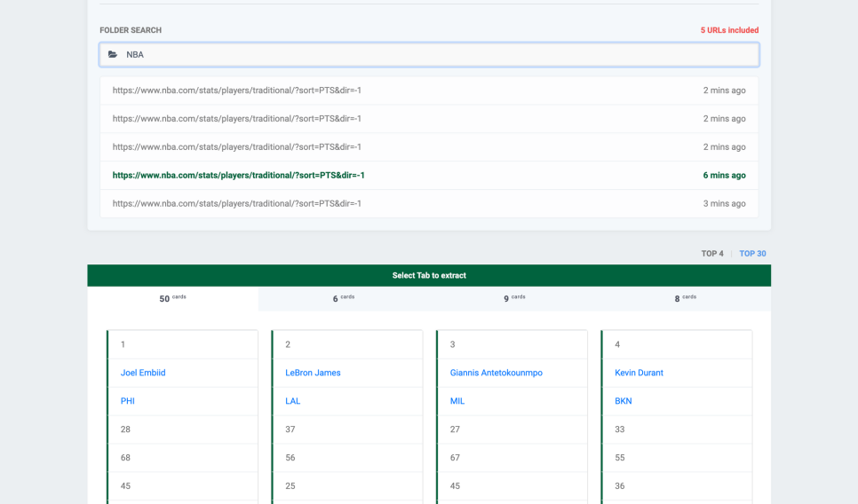858x504 pixels.
Task: Open LeBron James player link
Action: pyautogui.click(x=313, y=373)
